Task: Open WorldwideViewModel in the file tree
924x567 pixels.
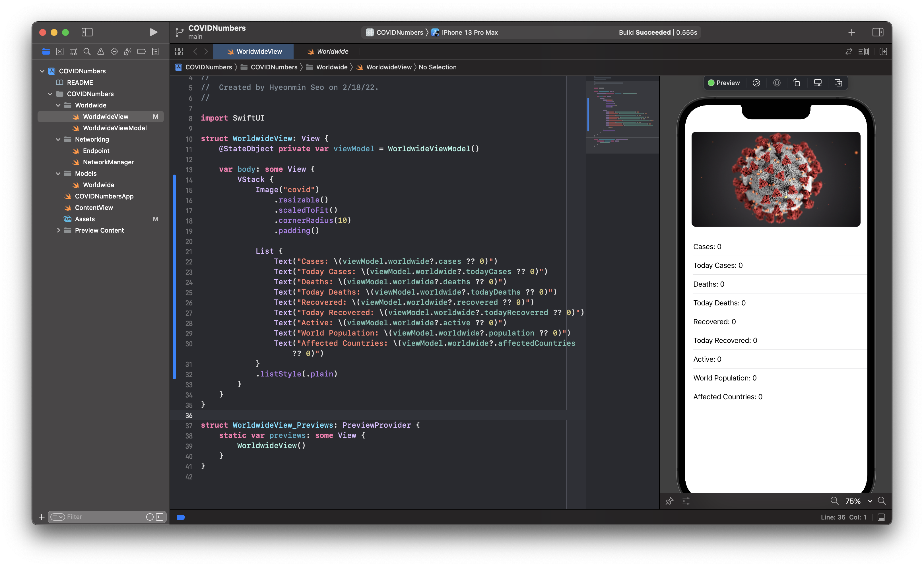Action: pos(114,128)
